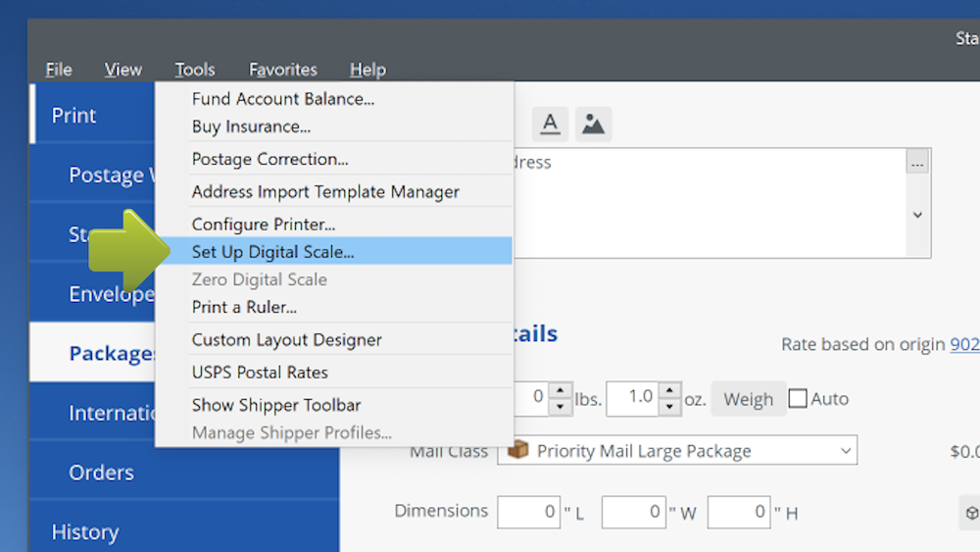Click the cube icon right of dimensions
Image resolution: width=980 pixels, height=552 pixels.
pos(969,513)
